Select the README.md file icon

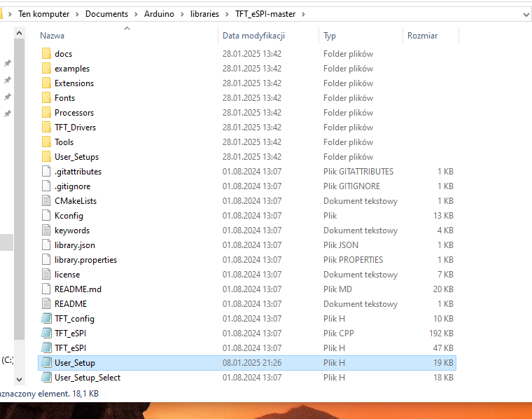click(x=46, y=289)
